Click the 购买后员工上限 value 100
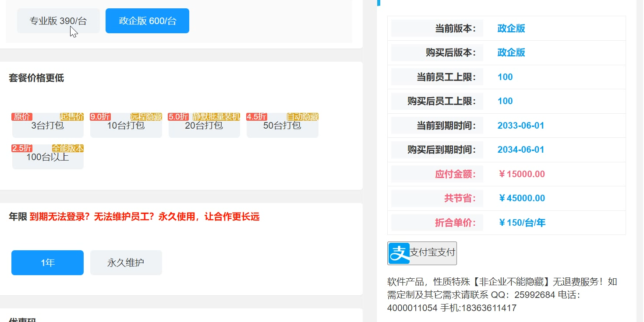Screen dimensions: 644x322 [x=505, y=101]
